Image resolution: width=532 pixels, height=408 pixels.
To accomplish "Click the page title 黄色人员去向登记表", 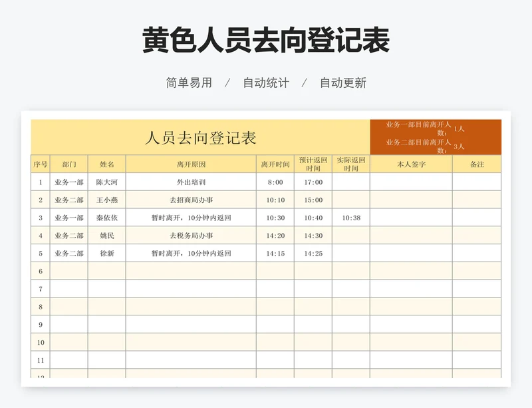I will click(265, 41).
